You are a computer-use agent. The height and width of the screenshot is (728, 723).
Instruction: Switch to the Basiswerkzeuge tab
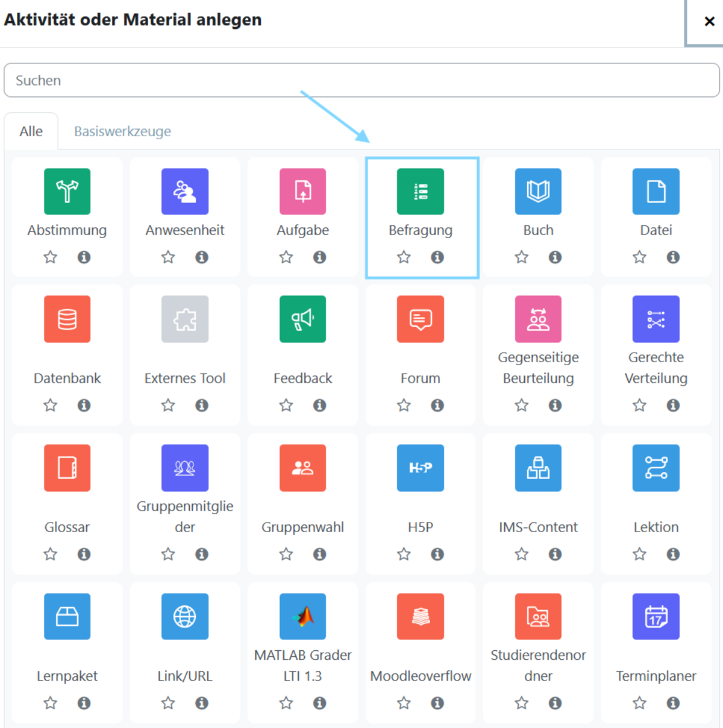[122, 131]
